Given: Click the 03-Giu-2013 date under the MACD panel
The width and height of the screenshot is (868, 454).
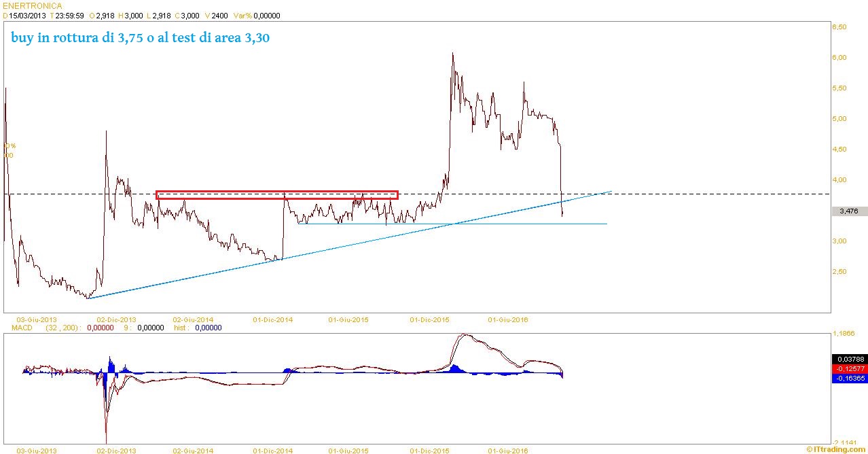Looking at the screenshot, I should click(36, 450).
